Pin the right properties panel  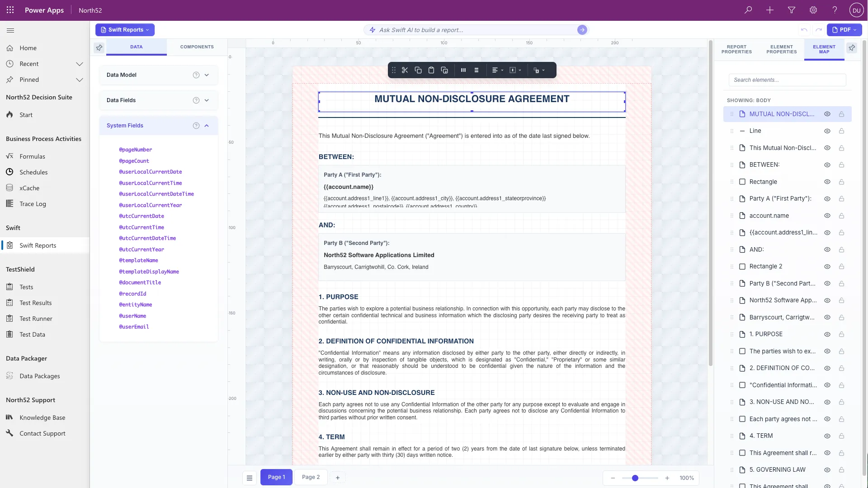click(x=852, y=47)
